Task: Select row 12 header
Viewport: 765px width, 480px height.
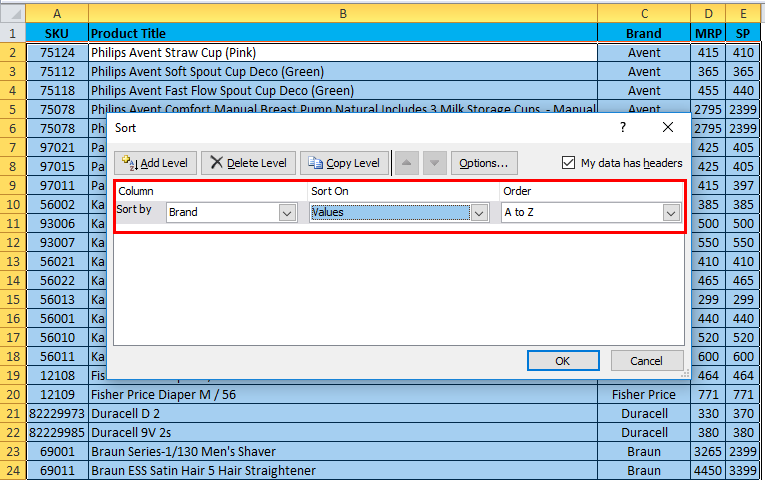Action: tap(13, 242)
